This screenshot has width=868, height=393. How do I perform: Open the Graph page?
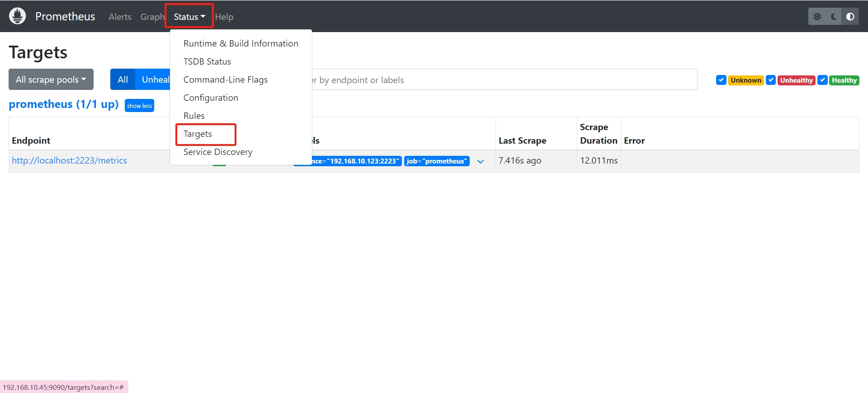(x=152, y=17)
